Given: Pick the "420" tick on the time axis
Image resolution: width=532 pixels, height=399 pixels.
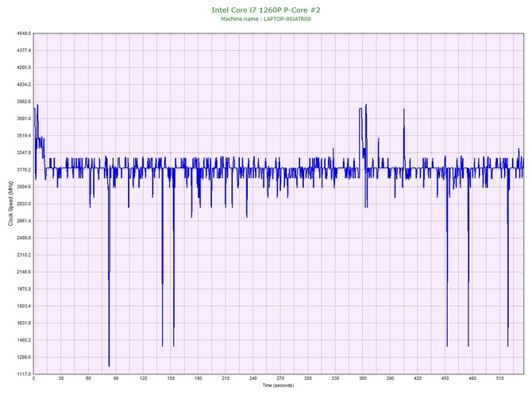Looking at the screenshot, I should pos(418,378).
